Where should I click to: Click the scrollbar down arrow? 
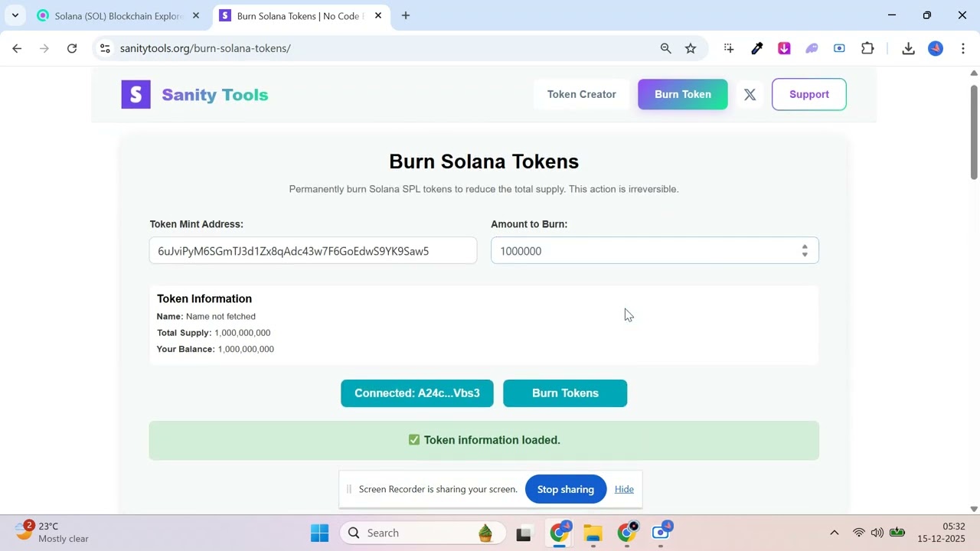(x=974, y=509)
